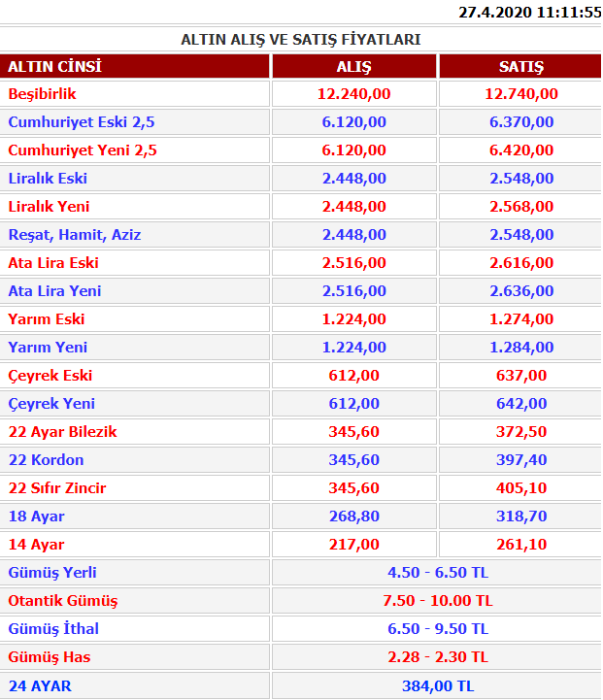This screenshot has width=603, height=700.
Task: Select the Gümüş Has label
Action: point(50,657)
